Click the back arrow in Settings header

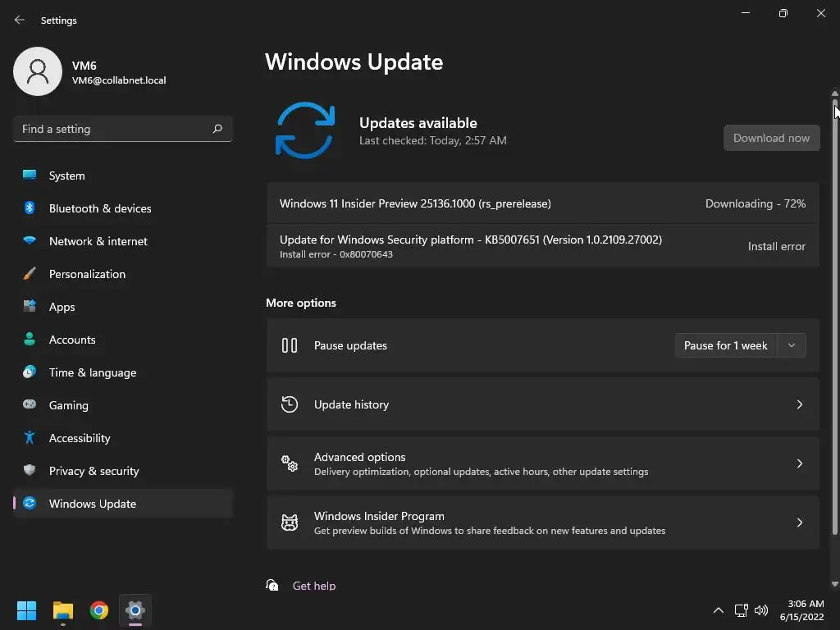20,20
